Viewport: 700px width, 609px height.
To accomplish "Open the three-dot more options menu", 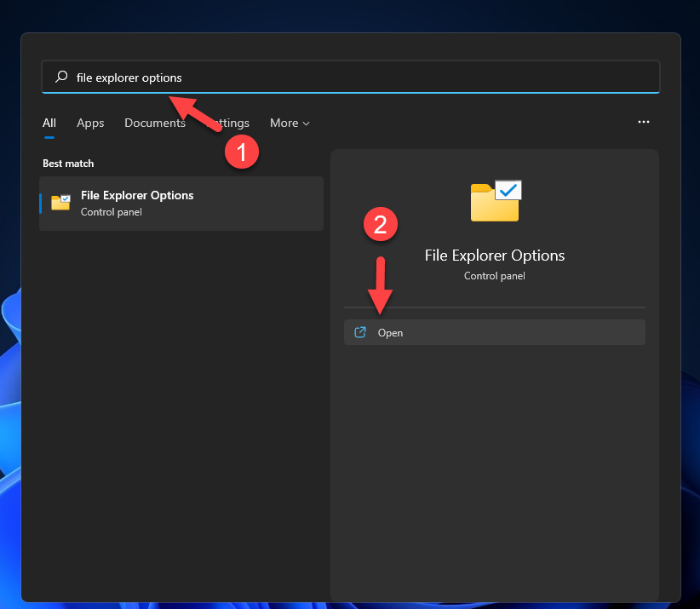I will 644,122.
